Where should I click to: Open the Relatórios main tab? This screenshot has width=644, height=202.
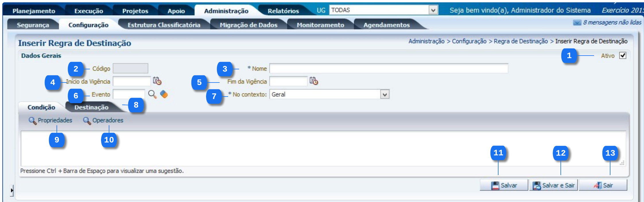[283, 11]
